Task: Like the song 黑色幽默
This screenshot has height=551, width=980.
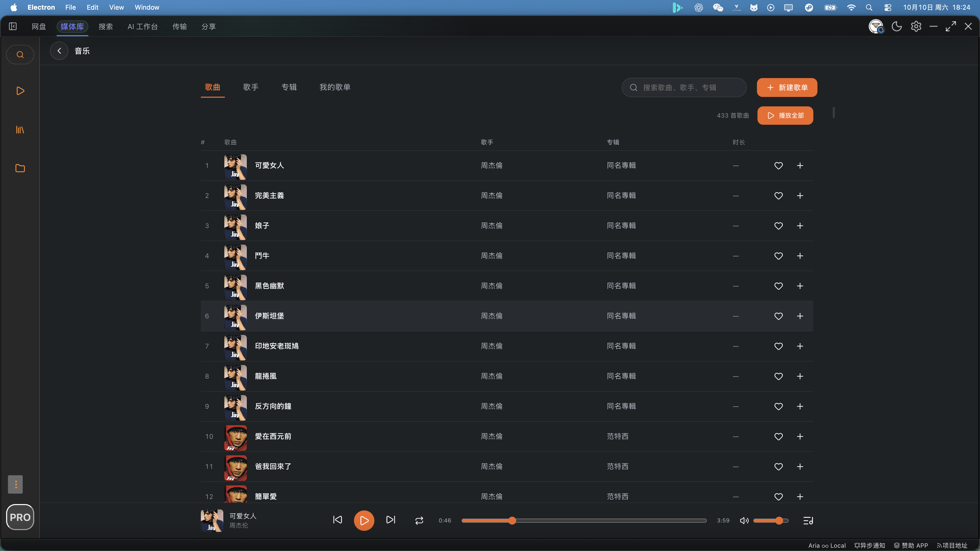Action: [x=779, y=286]
